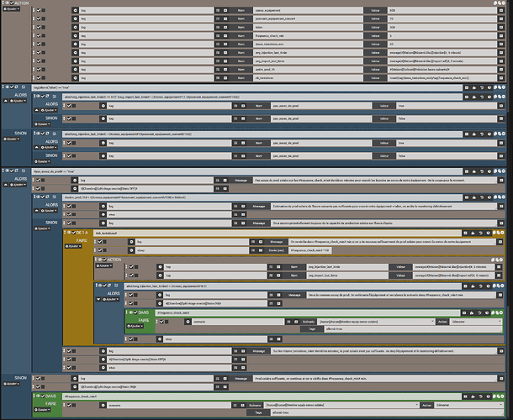Toggle checkbox of the sleep action row
Screen dimensions: 513x420
[100, 250]
